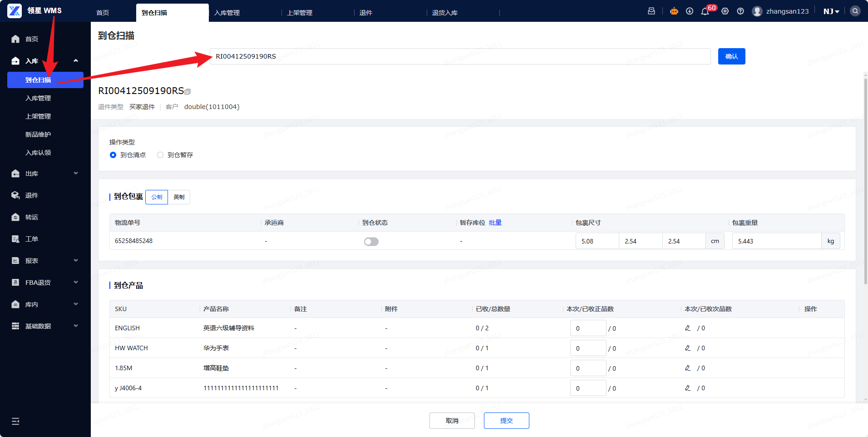Open the orange robot assistant icon
Screen dimensions: 868x437
[x=674, y=11]
